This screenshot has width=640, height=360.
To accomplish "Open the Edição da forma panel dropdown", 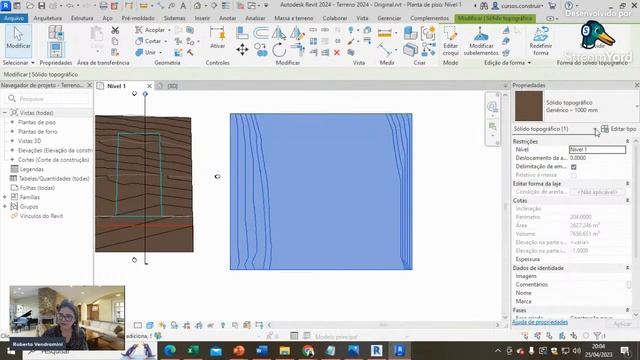I will tap(507, 62).
